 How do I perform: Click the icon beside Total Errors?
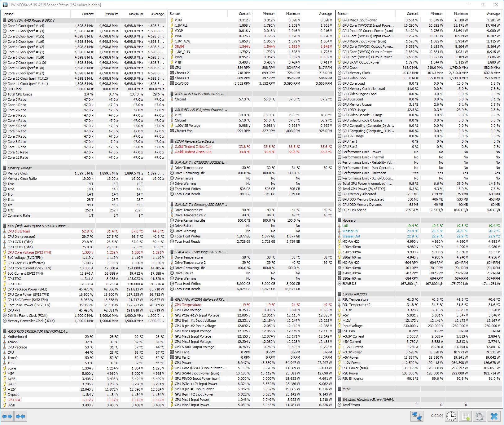point(340,405)
